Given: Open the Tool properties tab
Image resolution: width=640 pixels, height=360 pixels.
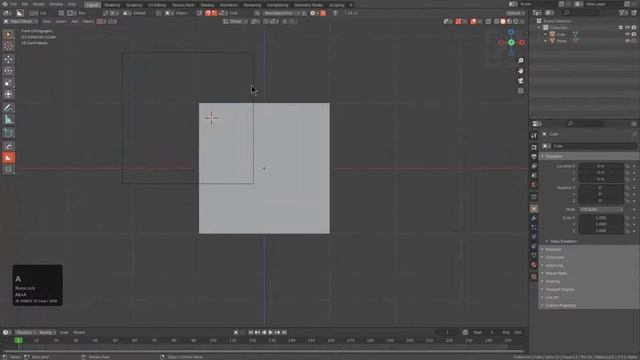Looking at the screenshot, I should (x=534, y=136).
